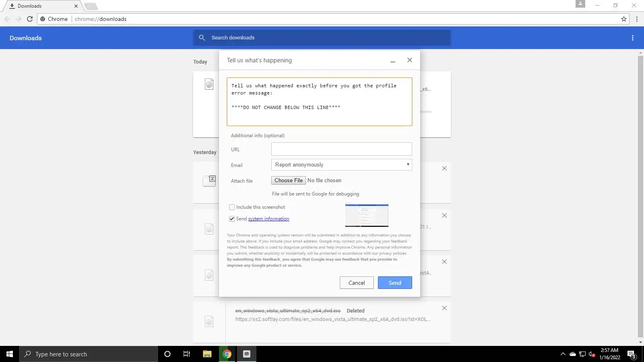Switch to Chrome on the taskbar

click(227, 354)
